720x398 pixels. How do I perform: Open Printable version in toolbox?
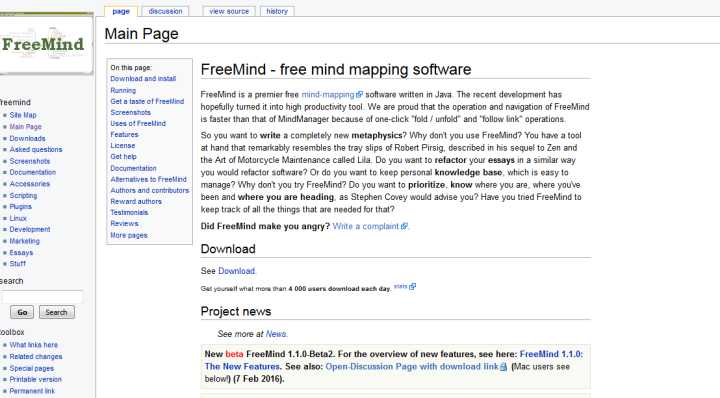click(x=35, y=380)
